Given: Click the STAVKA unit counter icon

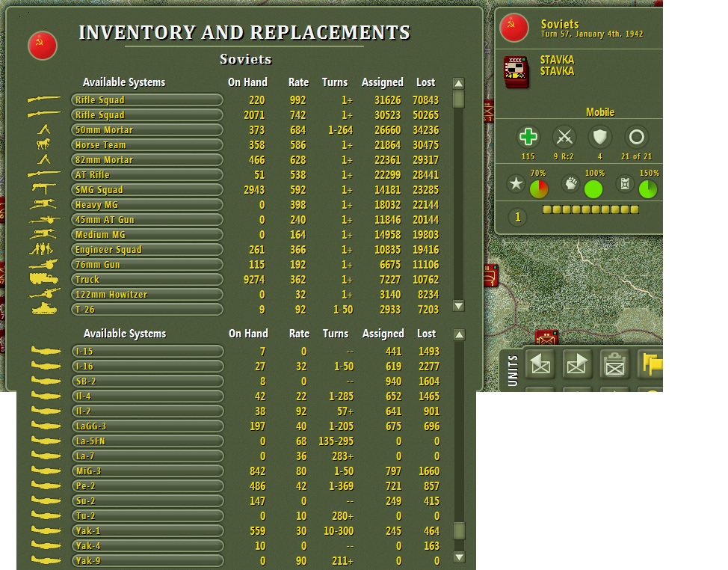Looking at the screenshot, I should (x=516, y=72).
